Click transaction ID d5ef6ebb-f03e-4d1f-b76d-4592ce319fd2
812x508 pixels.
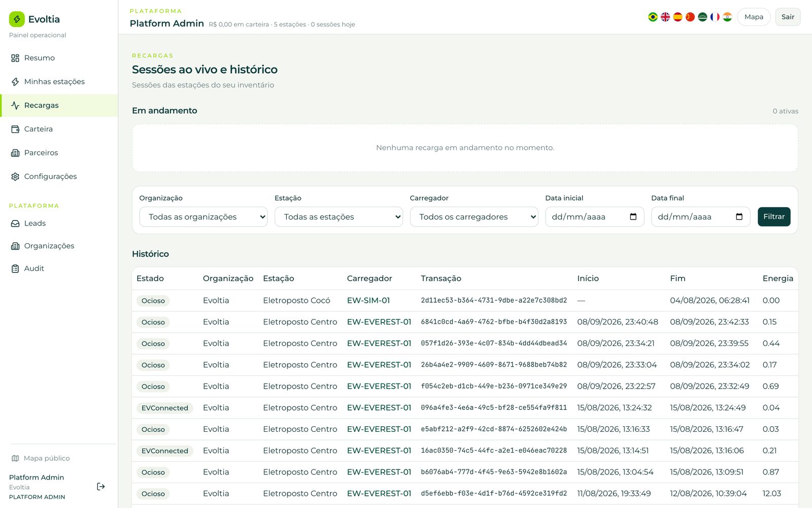coord(494,494)
